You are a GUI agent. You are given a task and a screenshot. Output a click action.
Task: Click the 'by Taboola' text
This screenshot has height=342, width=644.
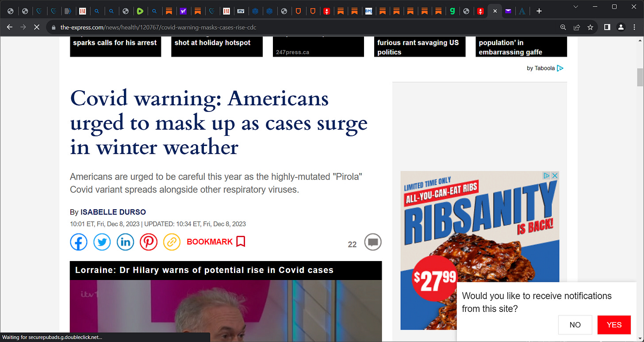pos(540,68)
